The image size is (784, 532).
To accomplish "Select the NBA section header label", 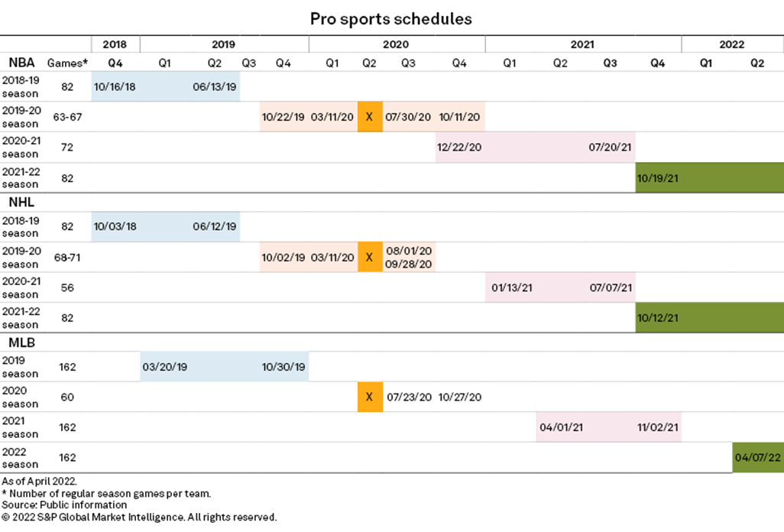I will [21, 63].
